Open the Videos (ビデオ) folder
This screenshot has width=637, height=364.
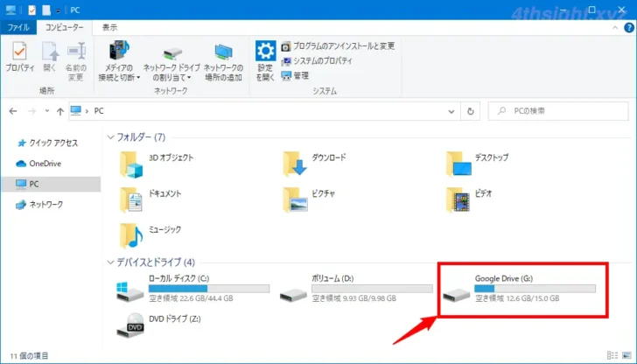click(469, 199)
